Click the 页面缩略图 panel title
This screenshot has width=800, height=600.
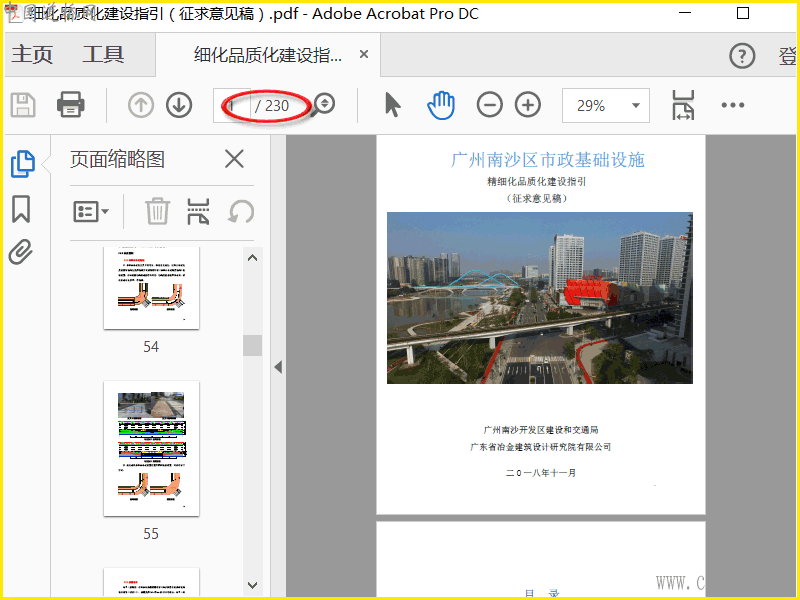click(117, 159)
